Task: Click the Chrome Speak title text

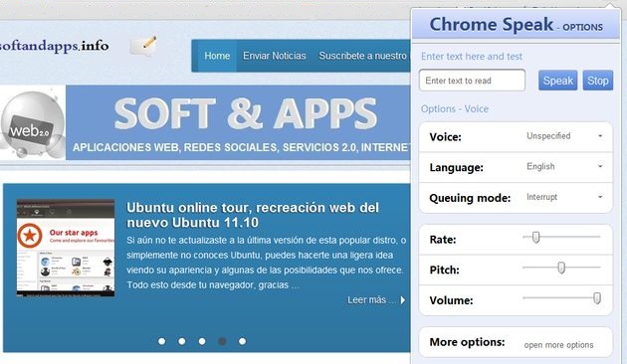Action: [492, 25]
